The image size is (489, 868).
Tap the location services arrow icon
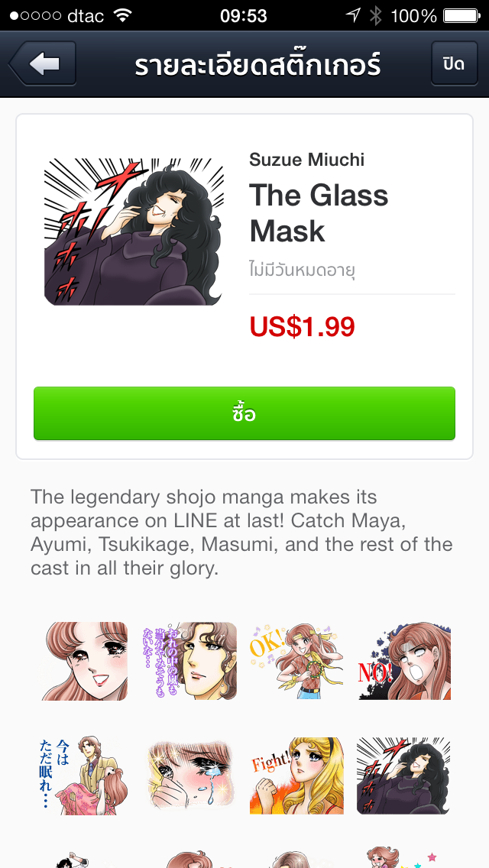353,15
